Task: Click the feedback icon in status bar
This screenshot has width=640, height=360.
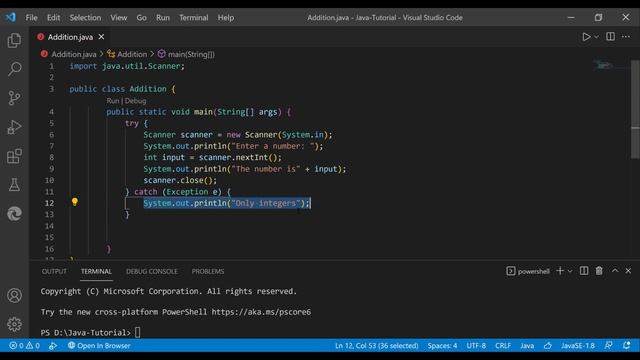Action: [608, 346]
